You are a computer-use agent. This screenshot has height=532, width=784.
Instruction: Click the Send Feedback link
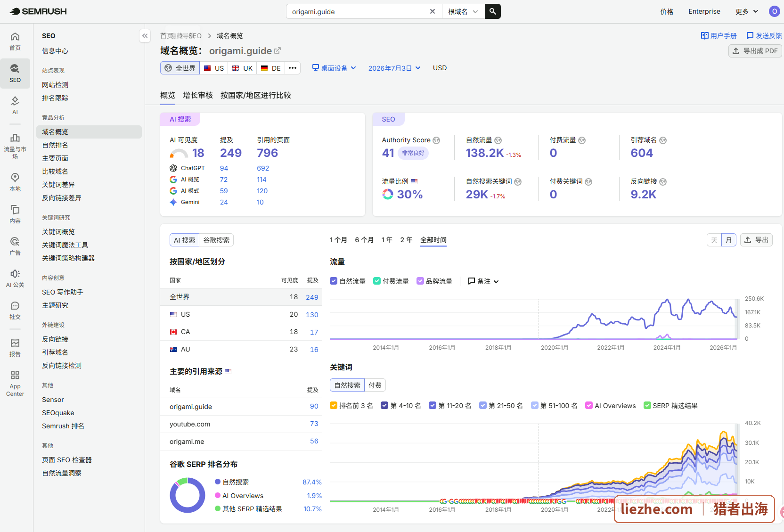pyautogui.click(x=764, y=36)
